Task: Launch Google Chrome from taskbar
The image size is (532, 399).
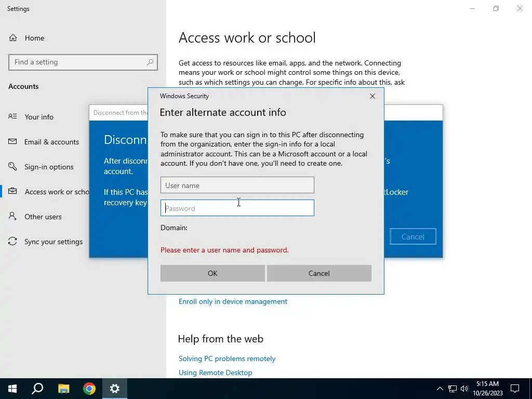Action: click(89, 389)
